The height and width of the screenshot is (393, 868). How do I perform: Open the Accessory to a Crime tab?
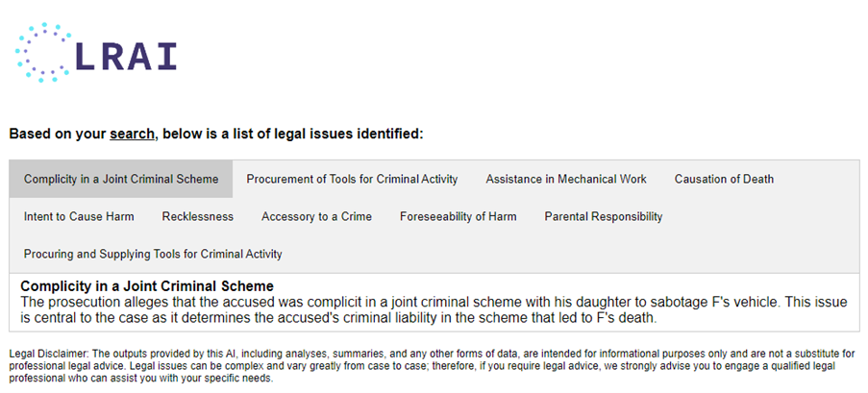click(x=316, y=216)
